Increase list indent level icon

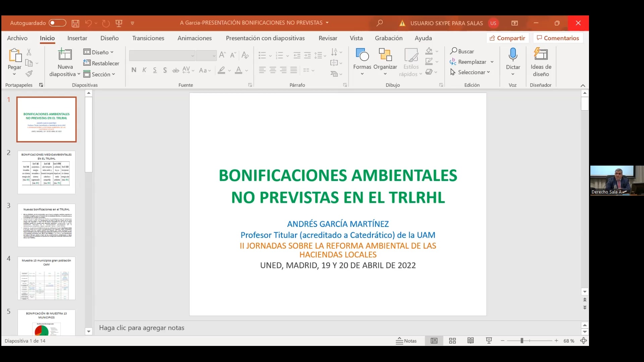coord(307,55)
